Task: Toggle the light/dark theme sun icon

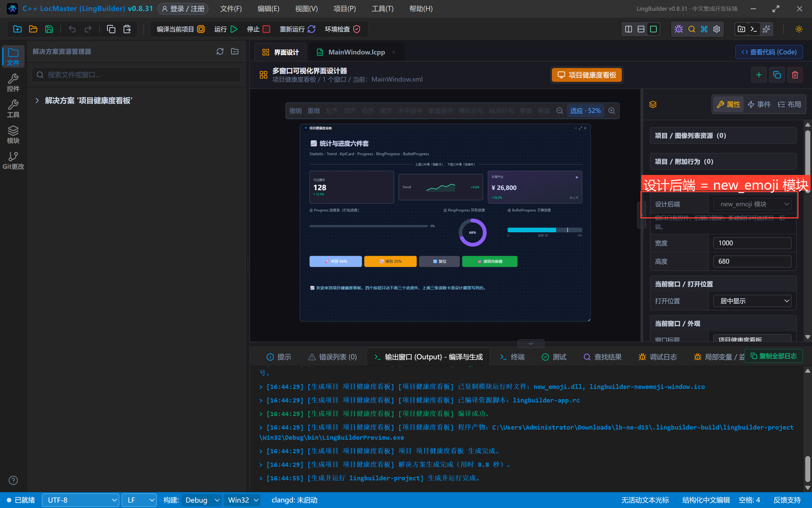Action: click(x=799, y=29)
